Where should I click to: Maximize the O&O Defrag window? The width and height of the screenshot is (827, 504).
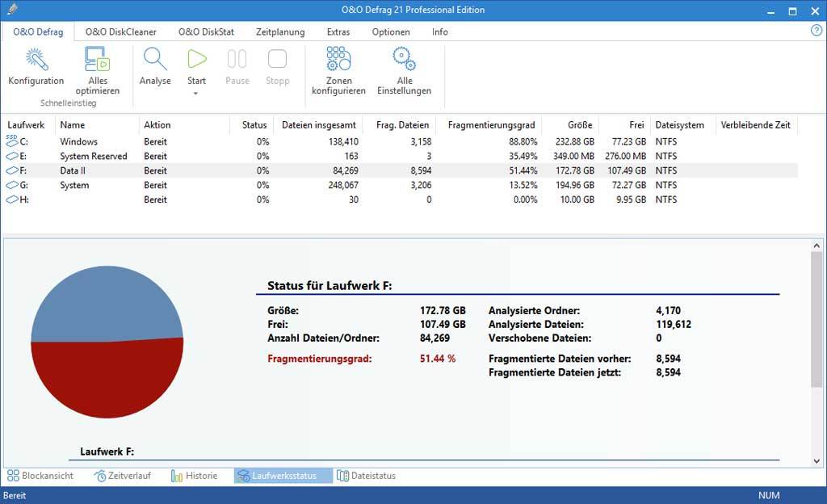(793, 10)
